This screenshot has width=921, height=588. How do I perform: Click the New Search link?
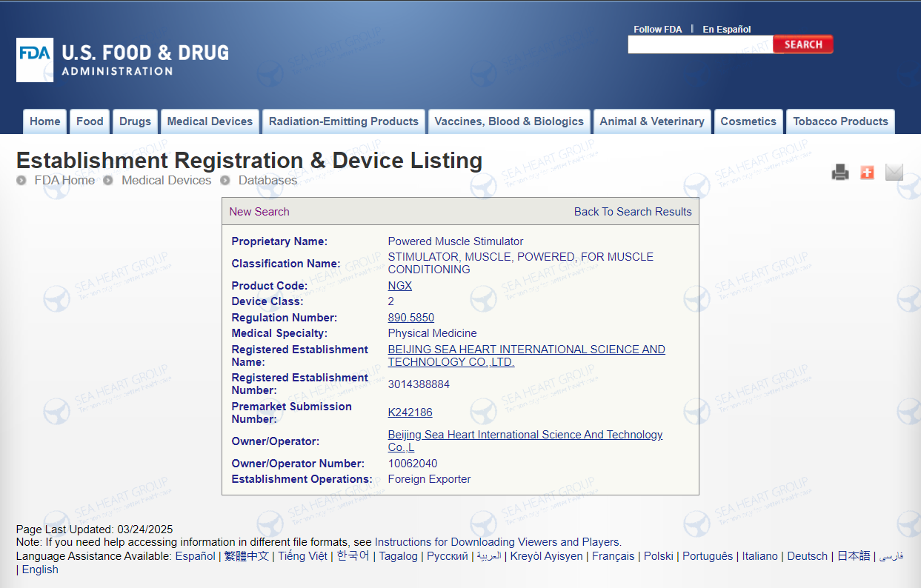[259, 212]
